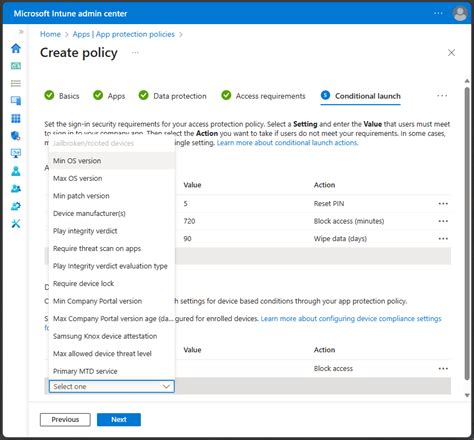474x440 pixels.
Task: Click the scrollbar down arrow
Action: click(467, 395)
